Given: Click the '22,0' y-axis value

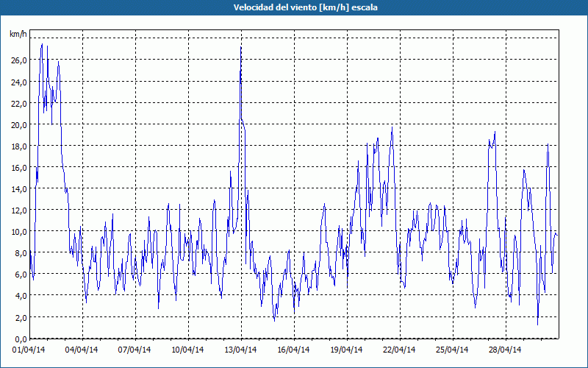Looking at the screenshot, I should 19,103.
